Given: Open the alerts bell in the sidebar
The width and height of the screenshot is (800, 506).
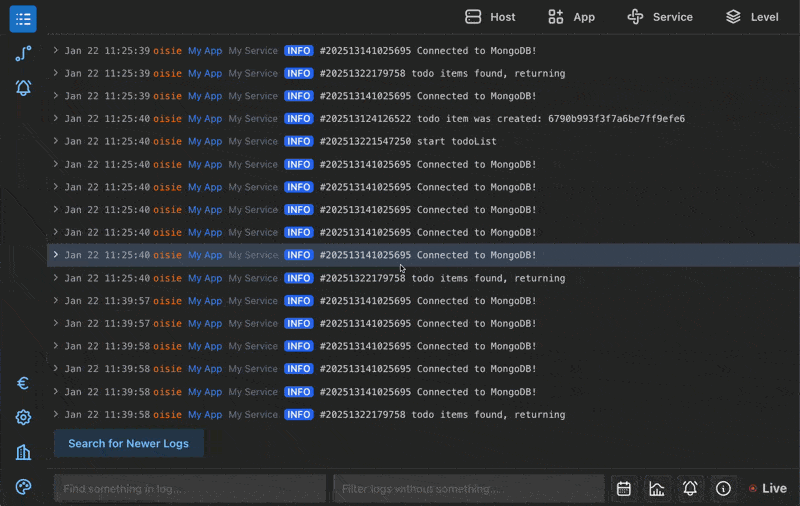Looking at the screenshot, I should point(23,88).
